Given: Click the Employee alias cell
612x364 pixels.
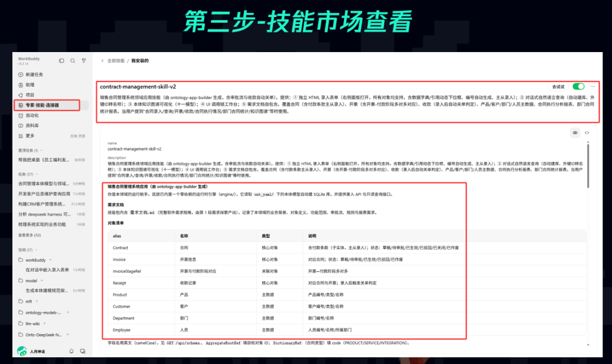Looking at the screenshot, I should (x=121, y=329).
